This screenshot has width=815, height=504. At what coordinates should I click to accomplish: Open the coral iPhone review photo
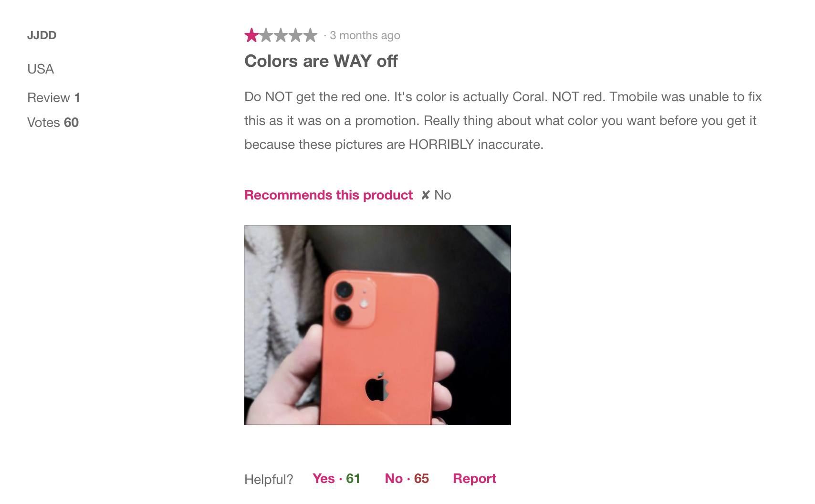[x=377, y=325]
